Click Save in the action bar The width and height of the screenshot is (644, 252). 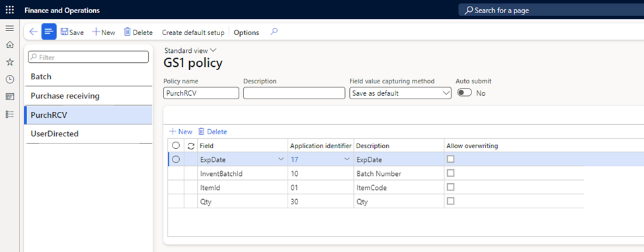pos(72,32)
